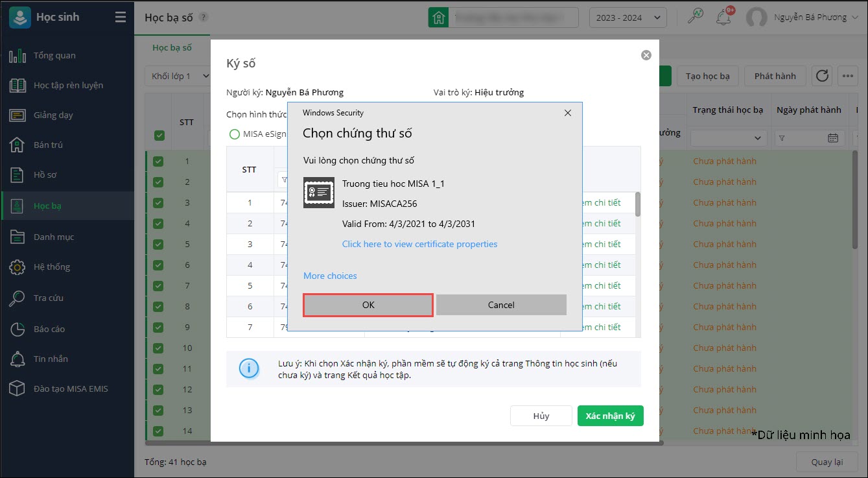Click the user avatar picture
The height and width of the screenshot is (478, 868).
(x=757, y=18)
